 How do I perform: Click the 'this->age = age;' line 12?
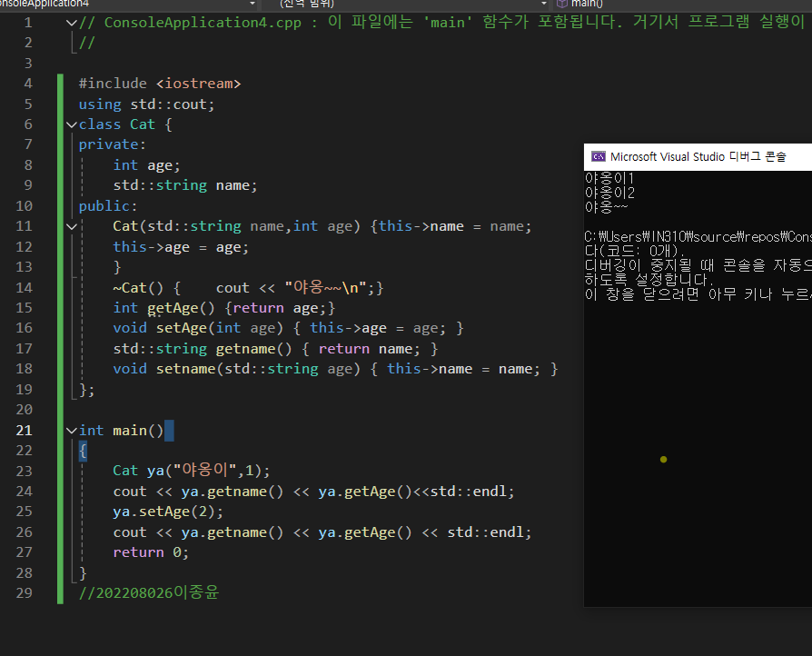tap(181, 247)
